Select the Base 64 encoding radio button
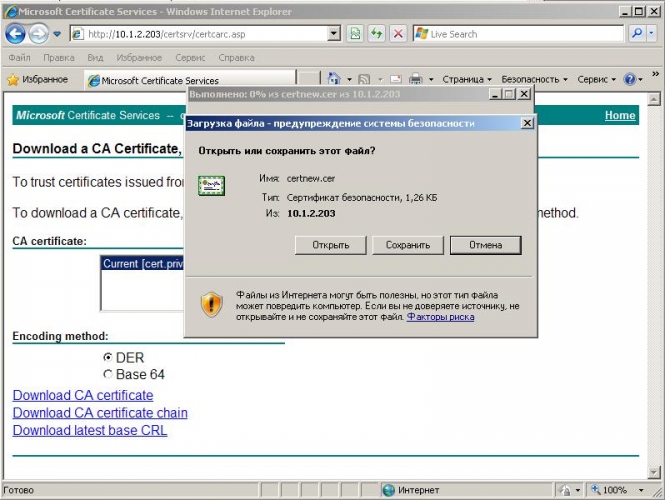This screenshot has width=665, height=500. [x=108, y=374]
